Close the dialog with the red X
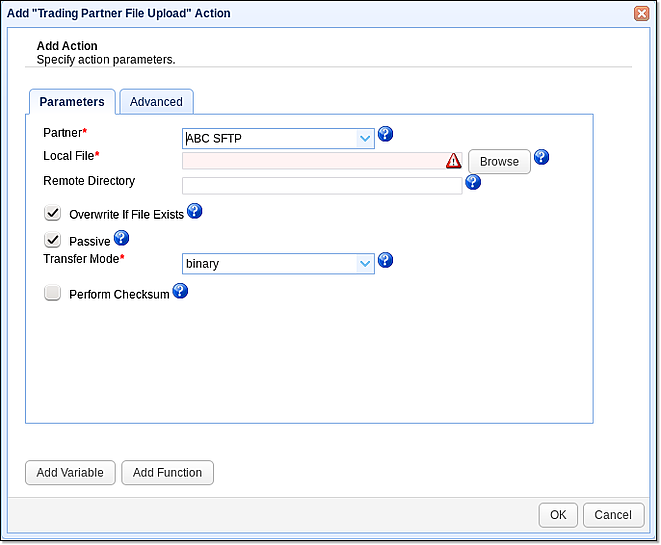 [x=641, y=13]
